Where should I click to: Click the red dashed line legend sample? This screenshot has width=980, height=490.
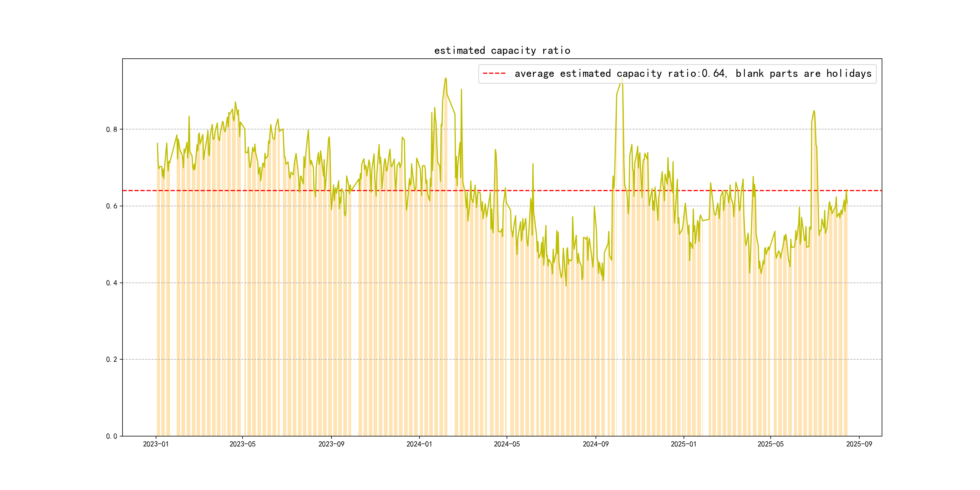pos(494,73)
